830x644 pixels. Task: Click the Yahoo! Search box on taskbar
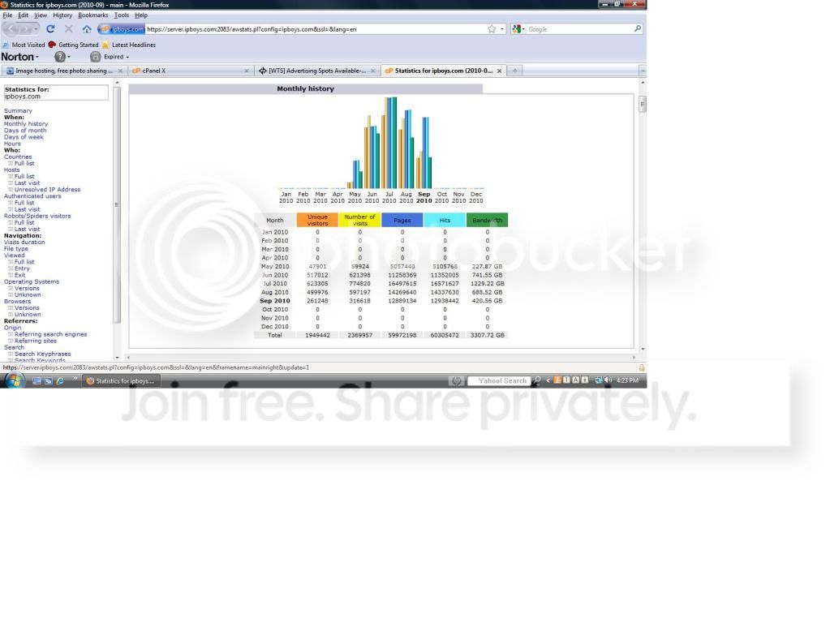pyautogui.click(x=500, y=380)
